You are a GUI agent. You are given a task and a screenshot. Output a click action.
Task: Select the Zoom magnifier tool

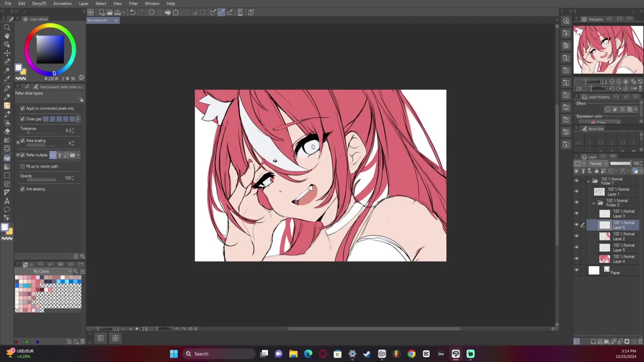tap(7, 27)
